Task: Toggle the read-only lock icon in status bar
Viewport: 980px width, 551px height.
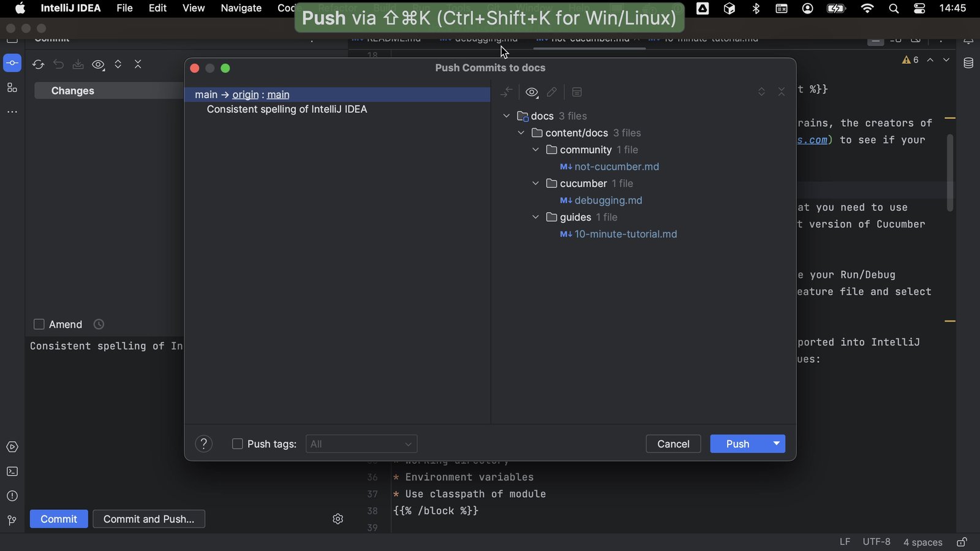Action: (962, 542)
